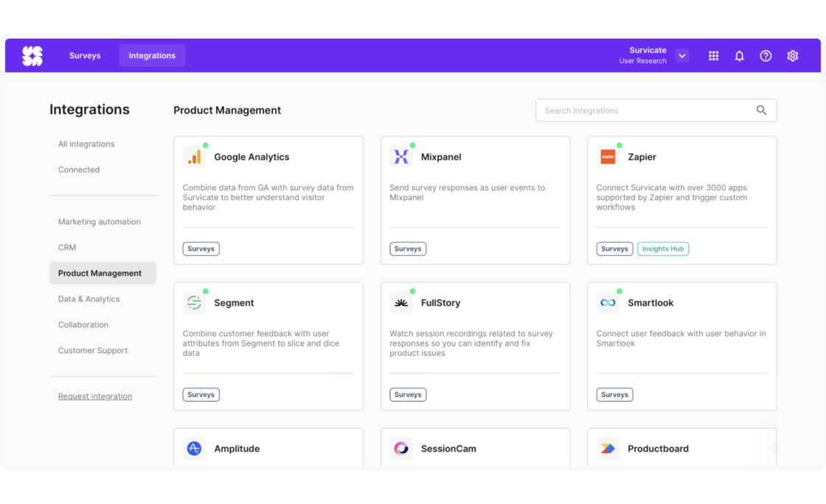This screenshot has height=504, width=826.
Task: Click the search magnifier icon
Action: pyautogui.click(x=761, y=111)
